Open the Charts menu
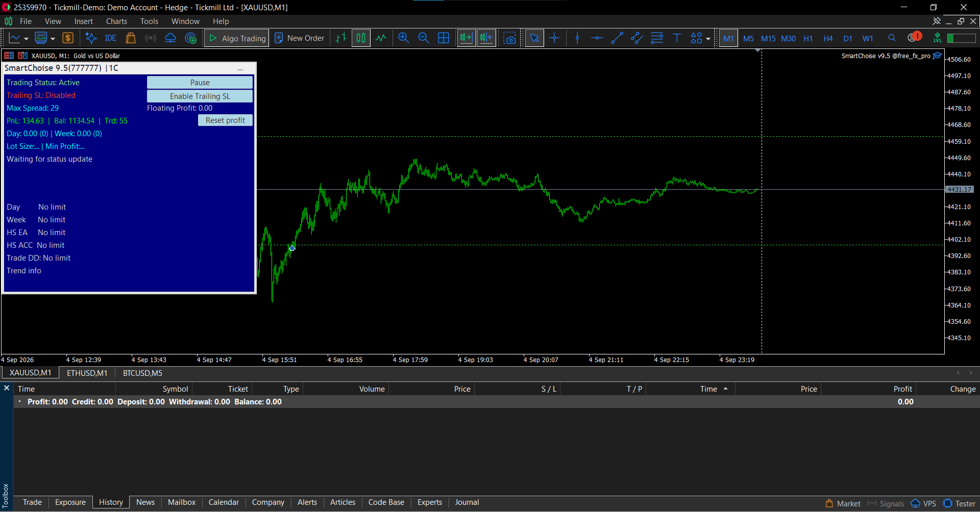 116,21
